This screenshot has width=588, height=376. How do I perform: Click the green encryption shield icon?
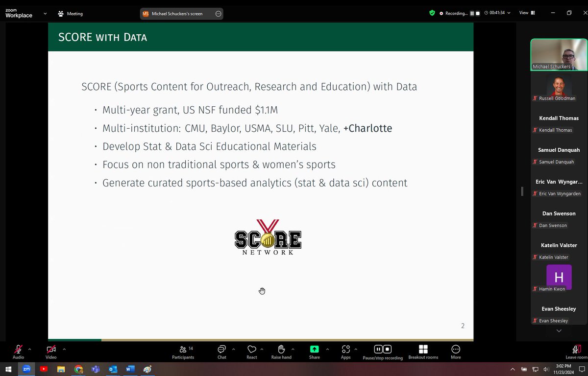pyautogui.click(x=432, y=13)
